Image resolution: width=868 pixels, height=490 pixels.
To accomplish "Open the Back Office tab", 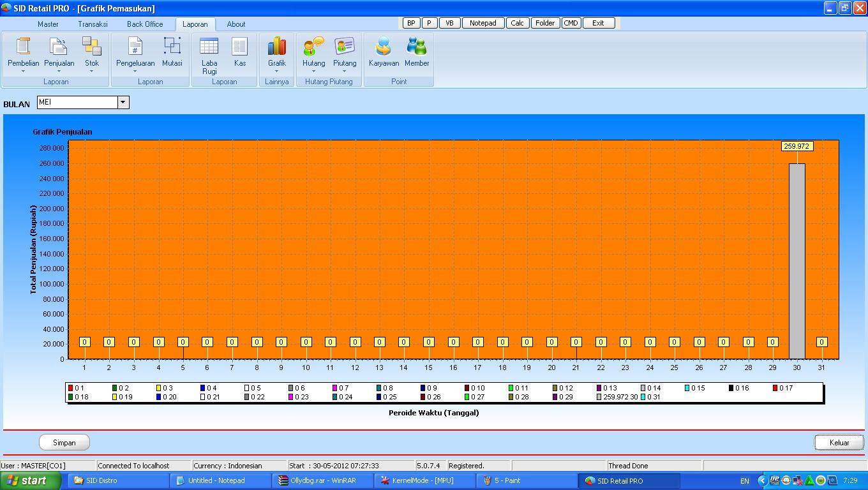I will point(145,24).
